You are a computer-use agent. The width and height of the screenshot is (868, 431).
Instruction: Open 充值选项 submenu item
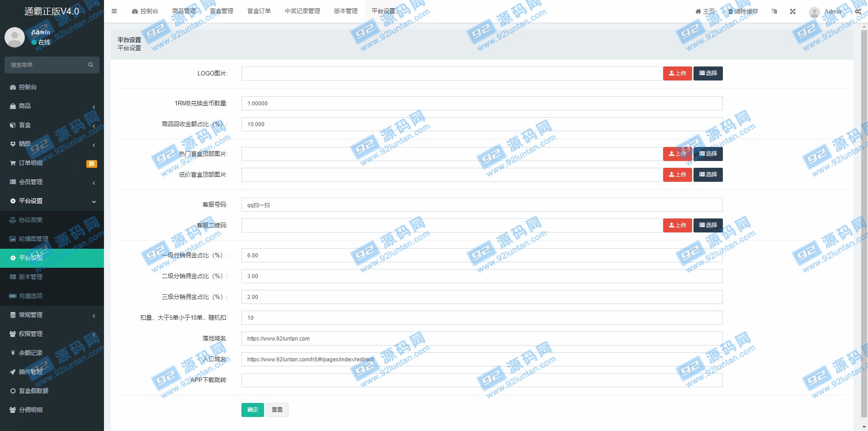point(52,296)
